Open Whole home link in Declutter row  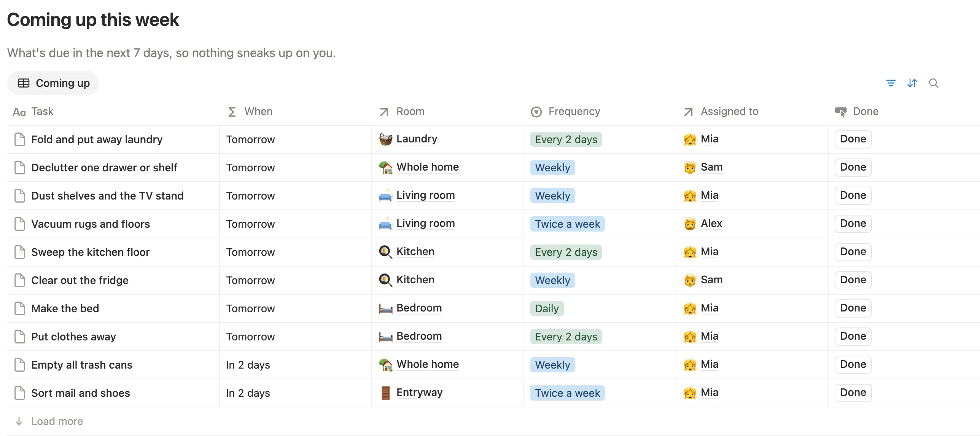point(428,167)
